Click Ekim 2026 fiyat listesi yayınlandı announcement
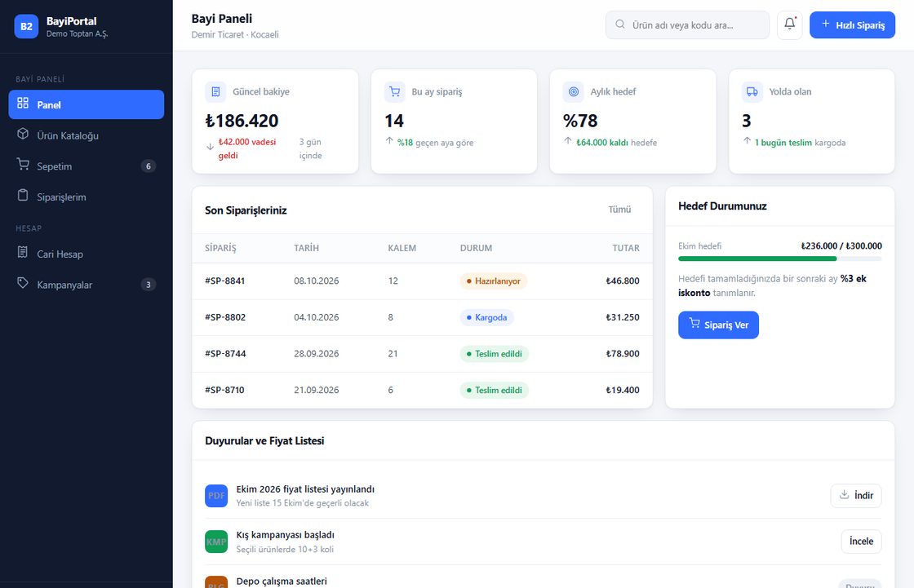Image resolution: width=914 pixels, height=588 pixels. (x=305, y=489)
